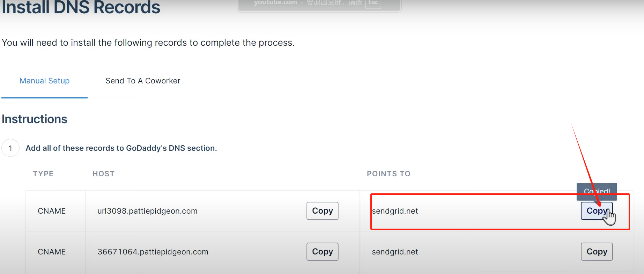Click the Instructions heading

[34, 119]
